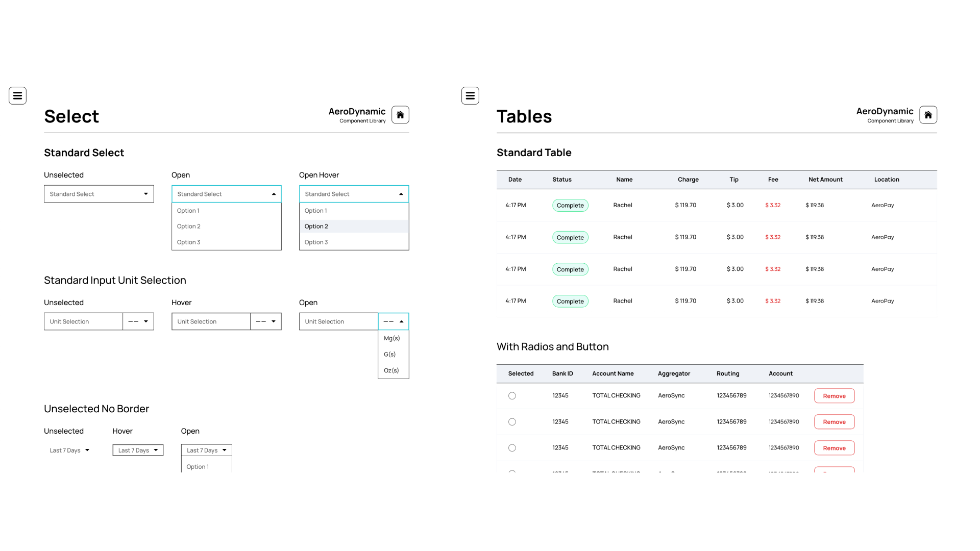This screenshot has width=980, height=551.
Task: Click Remove on the first TOTAL CHECKING row
Action: click(x=834, y=395)
